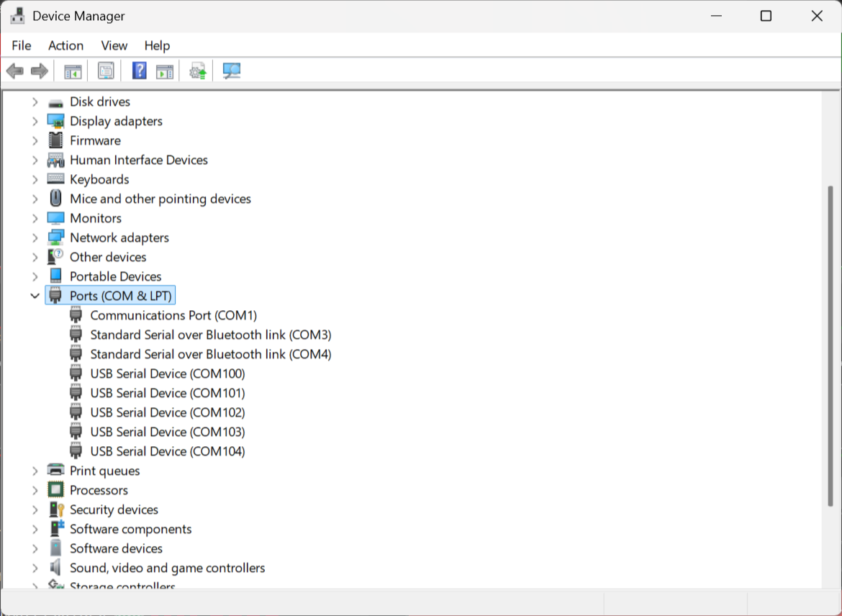The width and height of the screenshot is (842, 616).
Task: Click the Keyboards category icon
Action: (55, 179)
